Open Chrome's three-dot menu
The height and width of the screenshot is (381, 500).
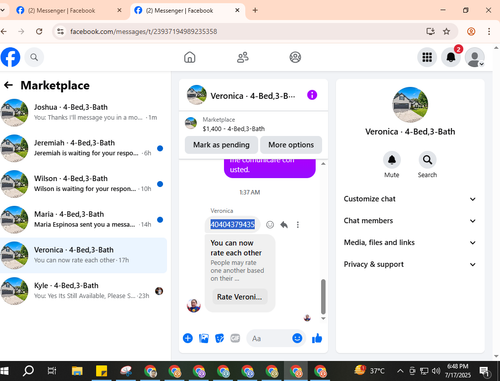coord(489,31)
